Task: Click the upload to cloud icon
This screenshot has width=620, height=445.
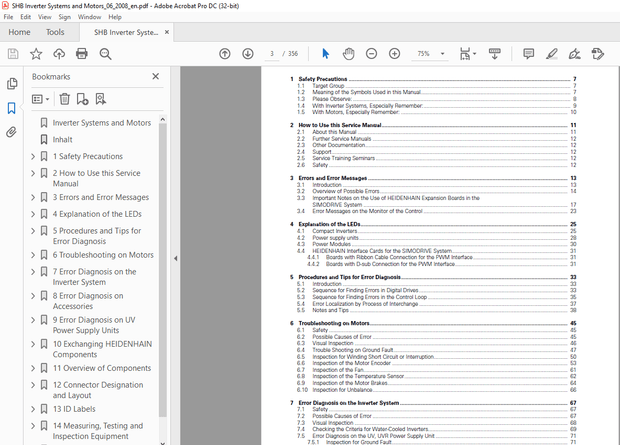Action: tap(59, 54)
